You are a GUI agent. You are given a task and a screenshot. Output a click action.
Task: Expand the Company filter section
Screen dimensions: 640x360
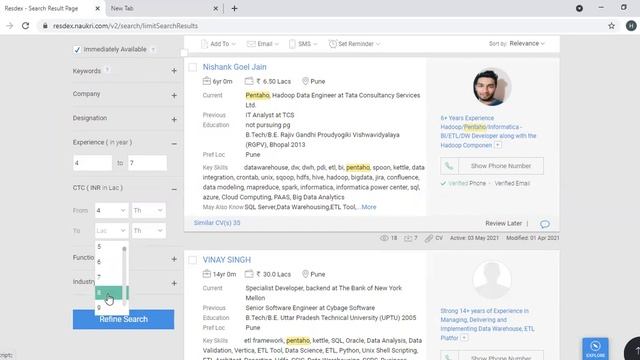point(174,95)
